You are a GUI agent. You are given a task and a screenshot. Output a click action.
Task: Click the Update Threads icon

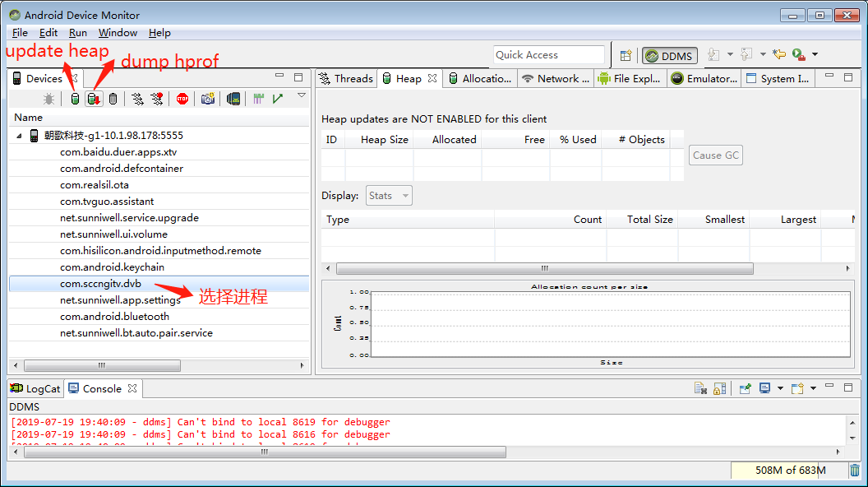point(137,100)
